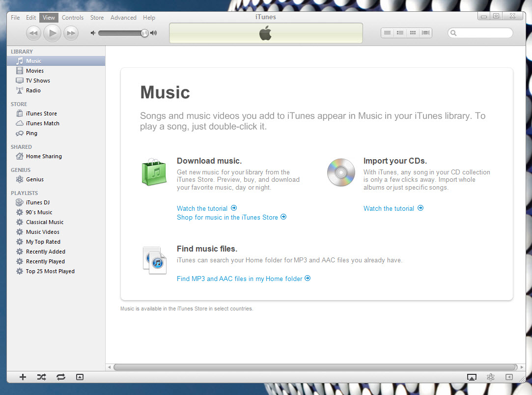
Task: Click the high volume speaker icon
Action: pos(154,33)
